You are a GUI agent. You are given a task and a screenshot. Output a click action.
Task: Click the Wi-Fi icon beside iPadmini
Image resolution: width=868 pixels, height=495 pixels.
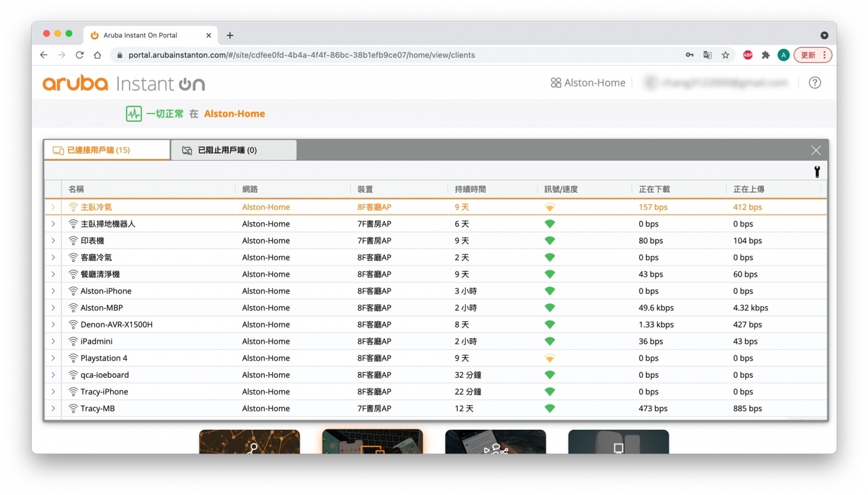(x=73, y=341)
